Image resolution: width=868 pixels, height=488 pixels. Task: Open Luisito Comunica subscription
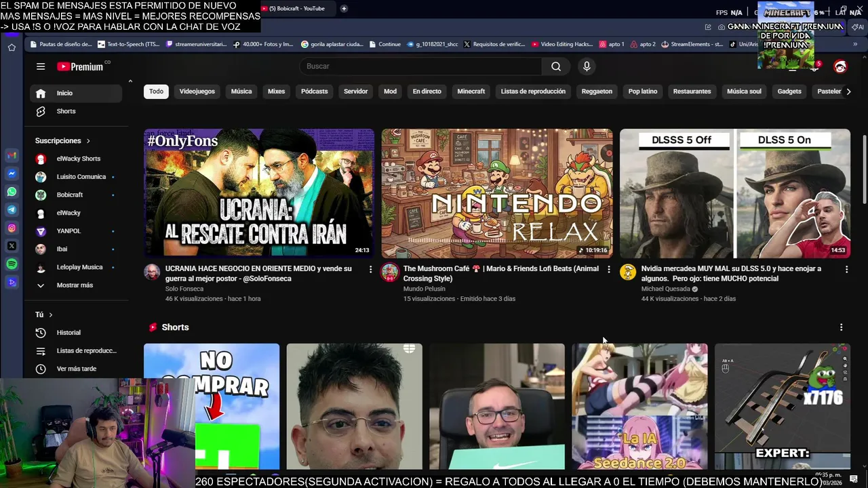pyautogui.click(x=76, y=177)
